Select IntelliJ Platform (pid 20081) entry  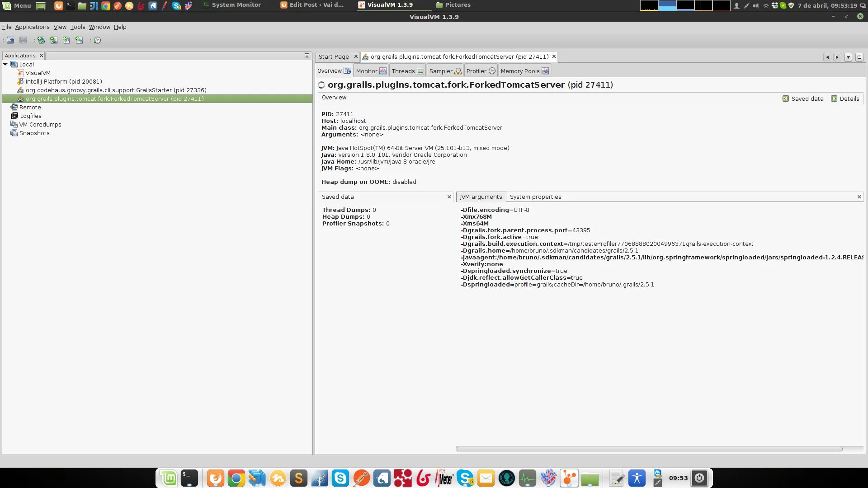tap(63, 82)
